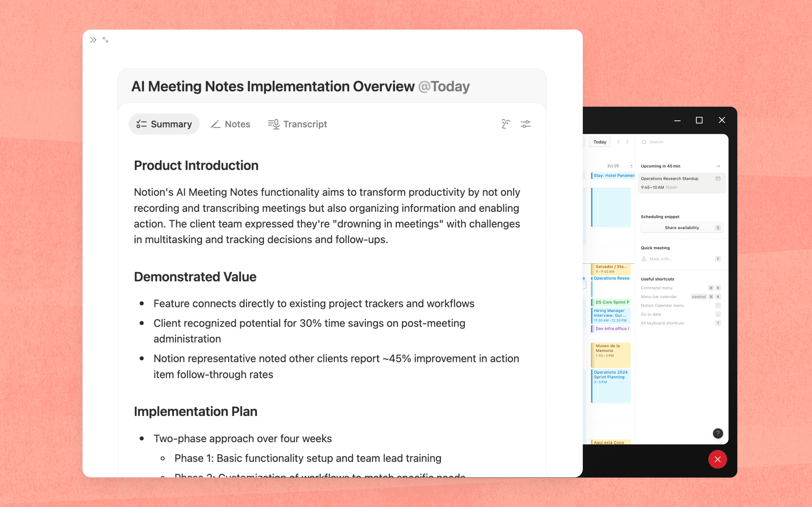Viewport: 812px width, 507px height.
Task: Expand meeting notes with the diagonal arrow icon
Action: tap(106, 40)
